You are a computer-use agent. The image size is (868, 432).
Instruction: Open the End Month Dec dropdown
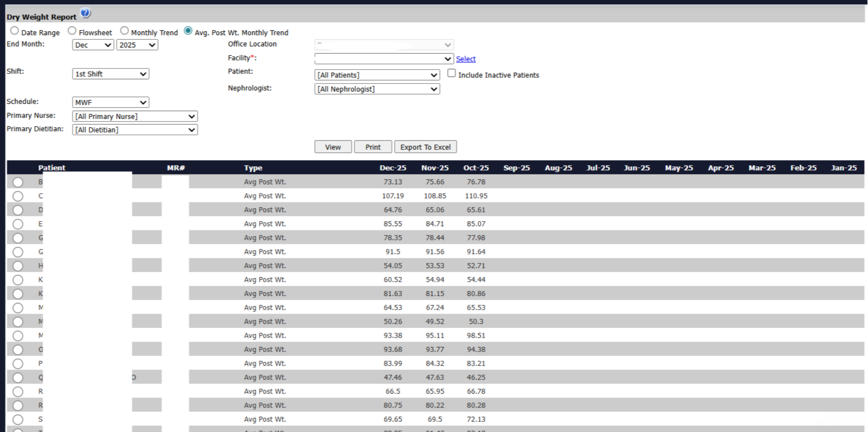(93, 45)
